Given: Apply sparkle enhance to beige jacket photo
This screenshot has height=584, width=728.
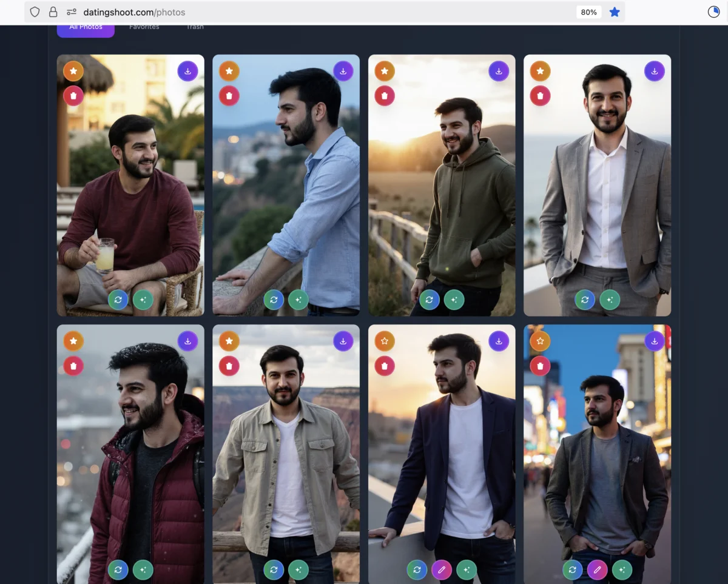Looking at the screenshot, I should 298,569.
